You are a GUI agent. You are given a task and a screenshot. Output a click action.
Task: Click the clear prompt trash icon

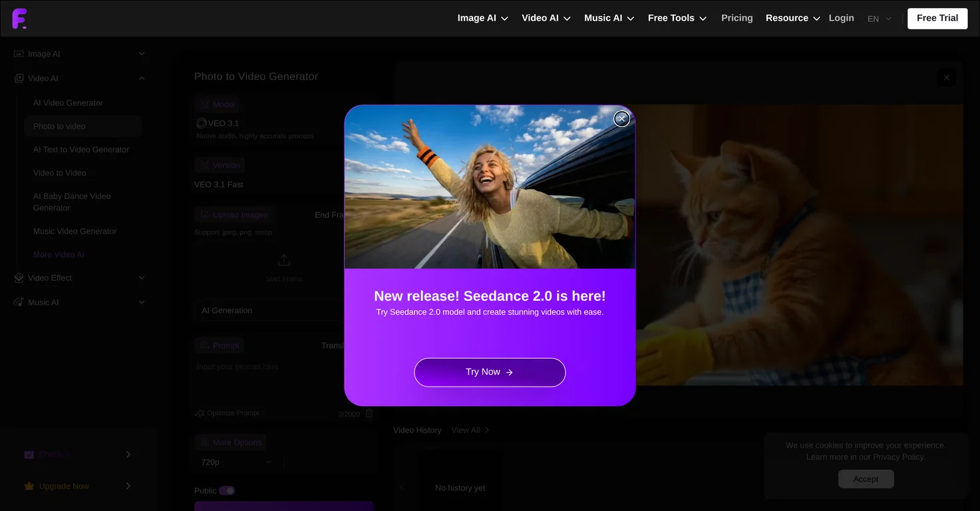[369, 414]
